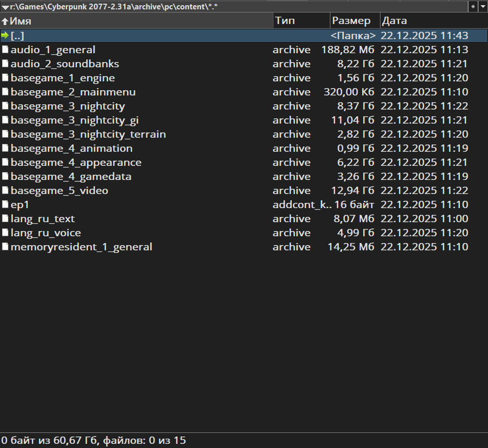Select the basegame_3_nightcity_gi file

tap(75, 120)
